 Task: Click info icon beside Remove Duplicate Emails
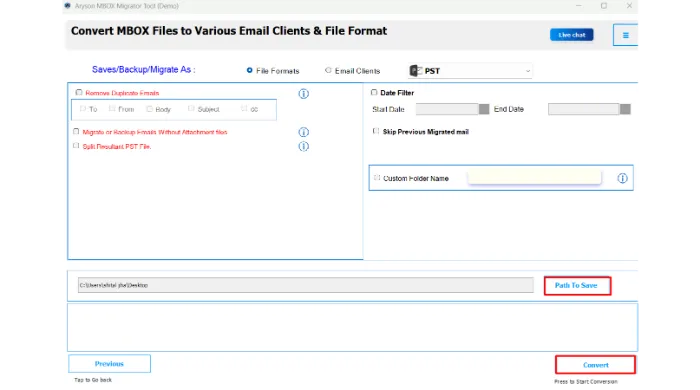coord(304,94)
